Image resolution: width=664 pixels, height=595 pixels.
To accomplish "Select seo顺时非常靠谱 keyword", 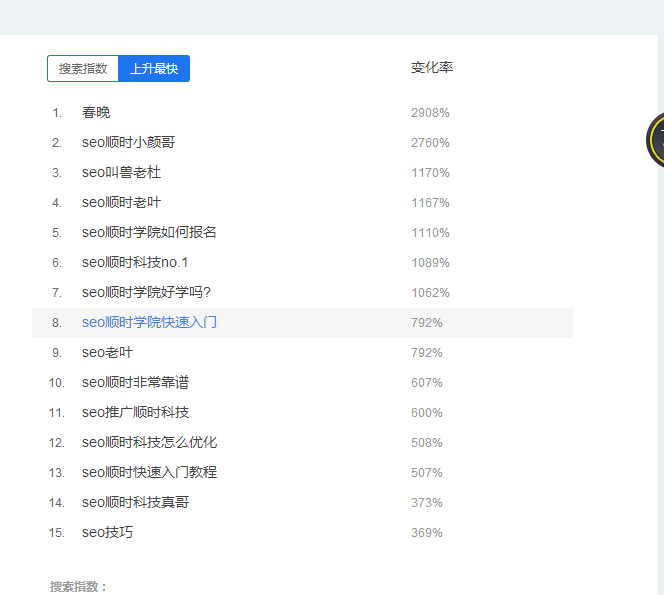I will tap(136, 383).
